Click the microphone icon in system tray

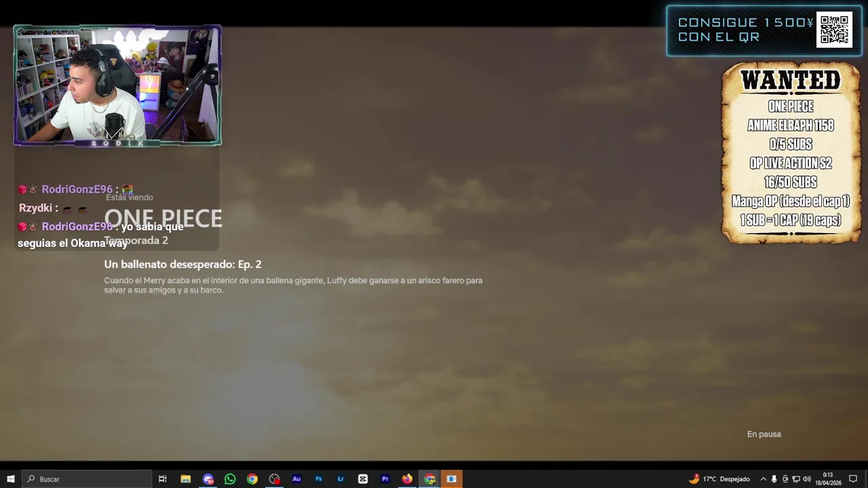pyautogui.click(x=774, y=479)
